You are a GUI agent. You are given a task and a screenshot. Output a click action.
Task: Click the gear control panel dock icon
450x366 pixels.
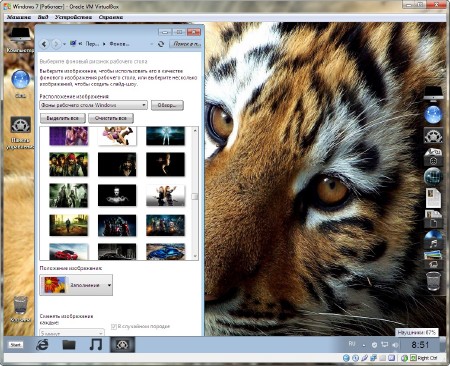coord(433,136)
